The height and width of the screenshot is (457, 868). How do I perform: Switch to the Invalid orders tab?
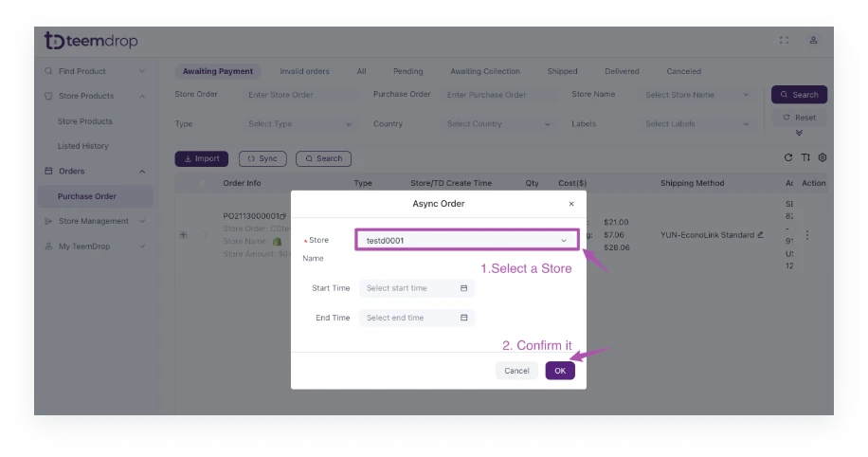304,71
